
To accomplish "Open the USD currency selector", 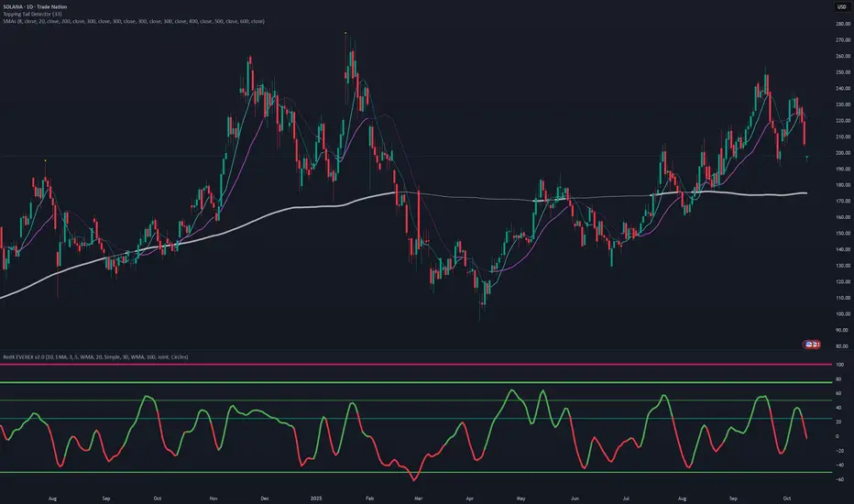I will 840,7.
